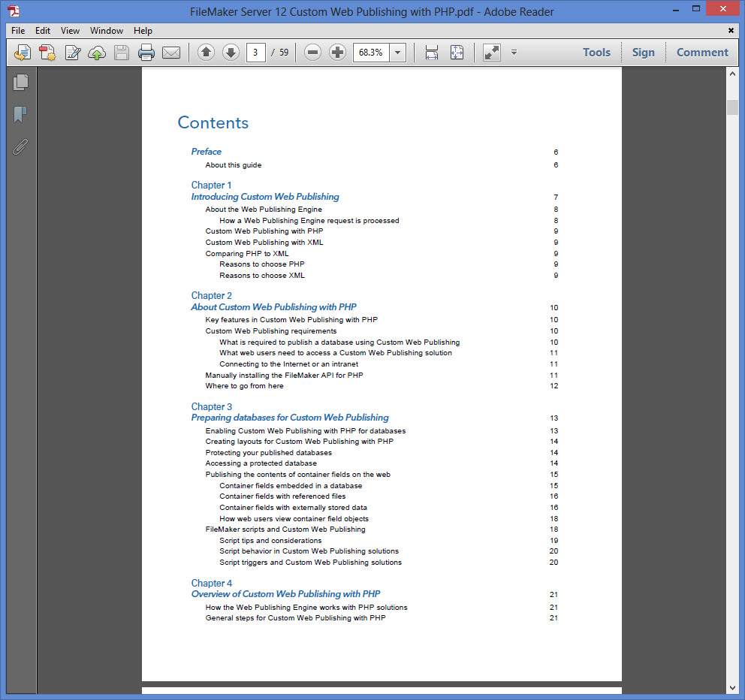
Task: Follow Overview of Custom Web Publishing with PHP link
Action: (x=285, y=594)
